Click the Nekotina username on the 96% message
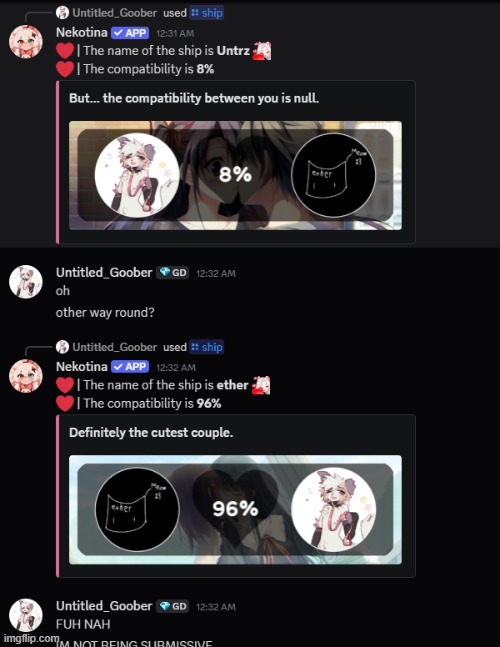 coord(82,366)
